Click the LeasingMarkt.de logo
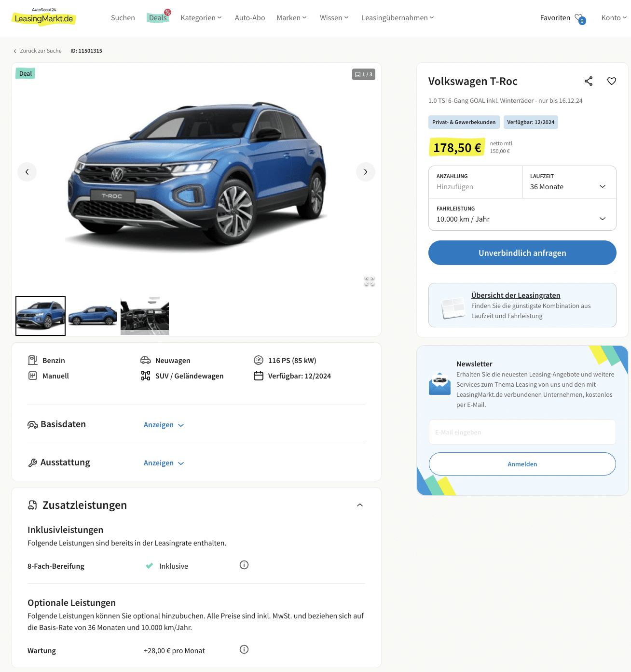Viewport: 631px width, 672px height. pyautogui.click(x=43, y=17)
